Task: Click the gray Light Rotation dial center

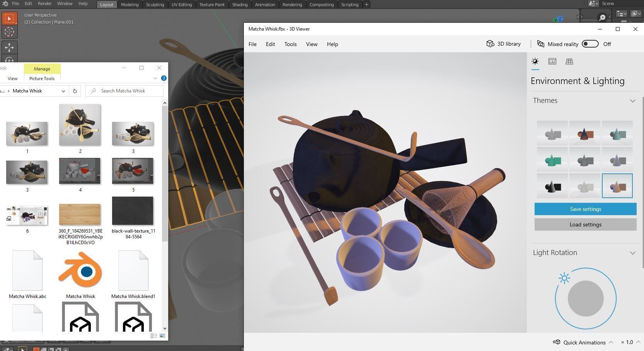Action: tap(586, 298)
